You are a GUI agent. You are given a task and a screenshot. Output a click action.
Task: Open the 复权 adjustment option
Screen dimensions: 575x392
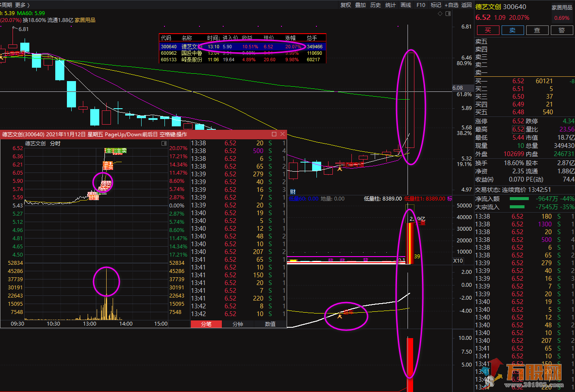click(x=346, y=5)
